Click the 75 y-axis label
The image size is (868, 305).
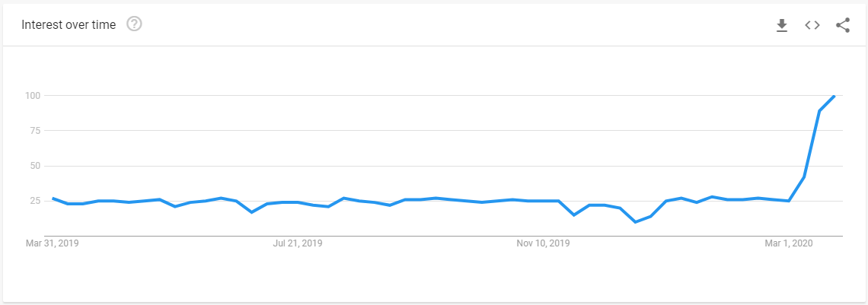click(37, 130)
